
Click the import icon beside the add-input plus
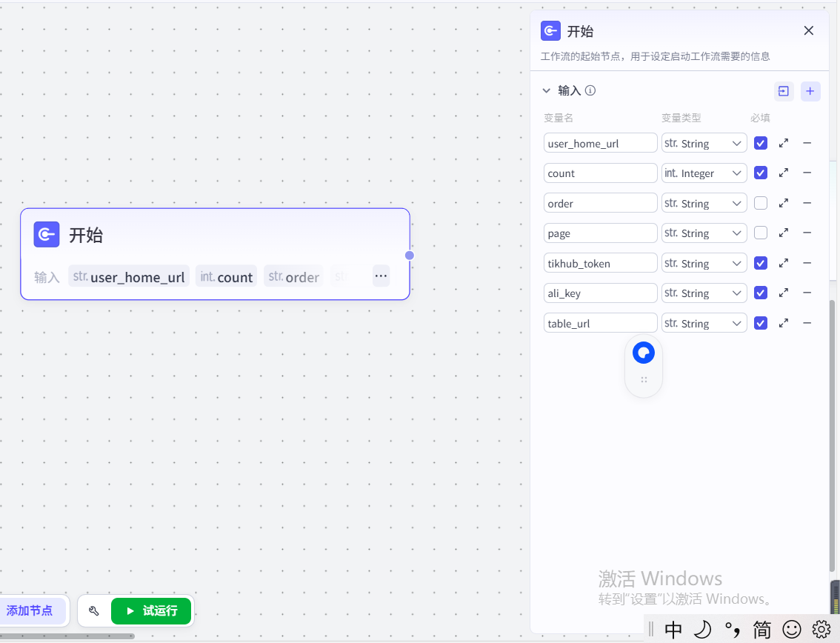coord(783,91)
